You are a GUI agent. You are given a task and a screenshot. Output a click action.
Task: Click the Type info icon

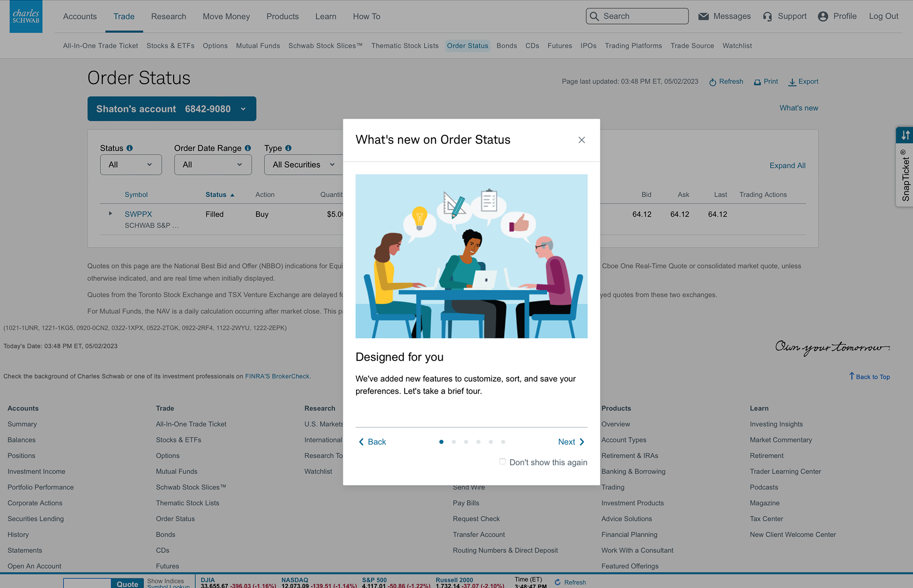tap(288, 148)
